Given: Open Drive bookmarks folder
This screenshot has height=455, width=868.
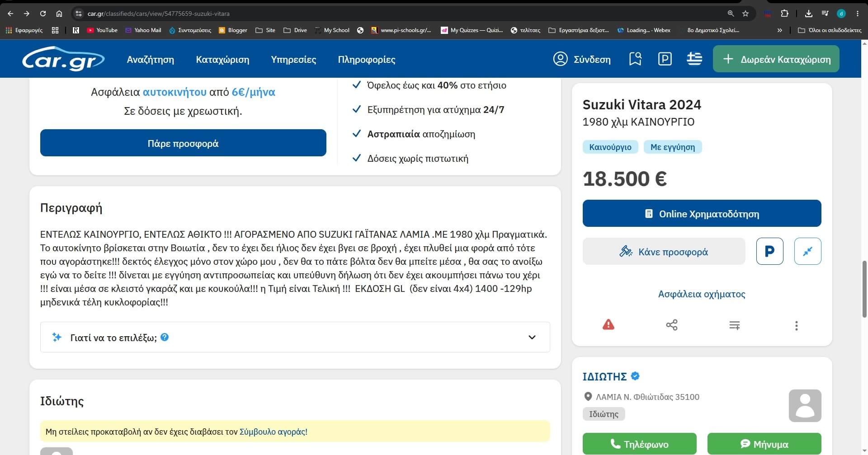Looking at the screenshot, I should point(295,30).
